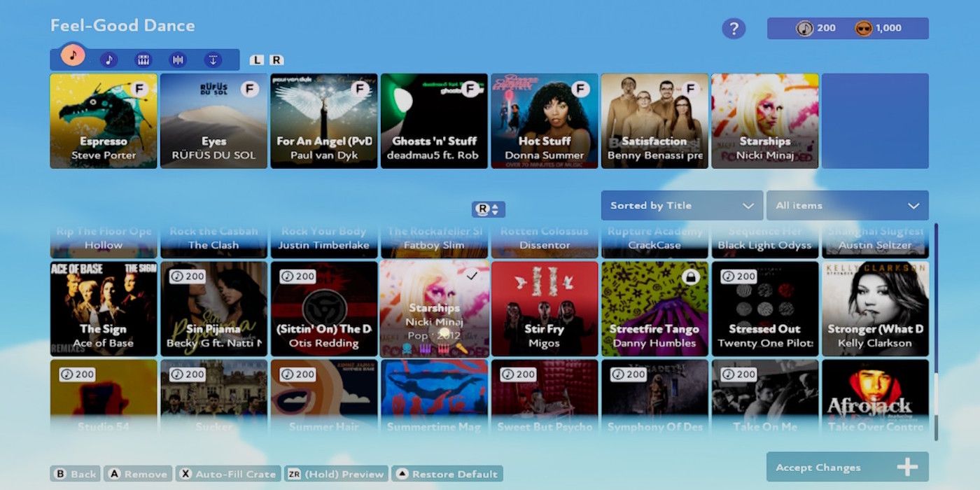Screen dimensions: 980x490
Task: Click the 200 price badge on Otis Redding song
Action: coord(298,276)
